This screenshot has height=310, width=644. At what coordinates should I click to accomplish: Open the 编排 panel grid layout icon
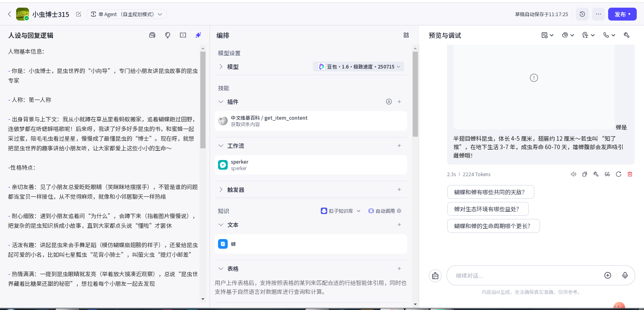click(x=406, y=35)
